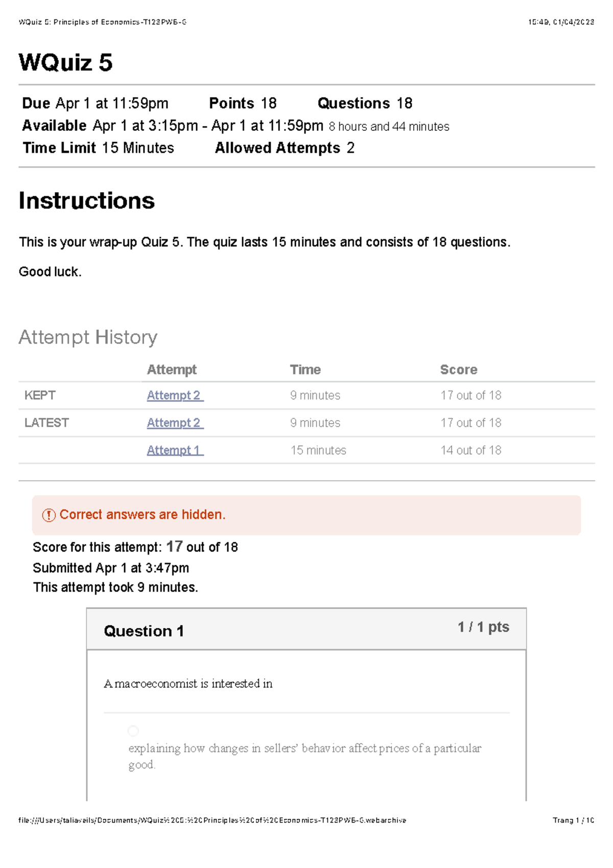The image size is (613, 868).
Task: Click the 'Attempt' column header
Action: (172, 370)
